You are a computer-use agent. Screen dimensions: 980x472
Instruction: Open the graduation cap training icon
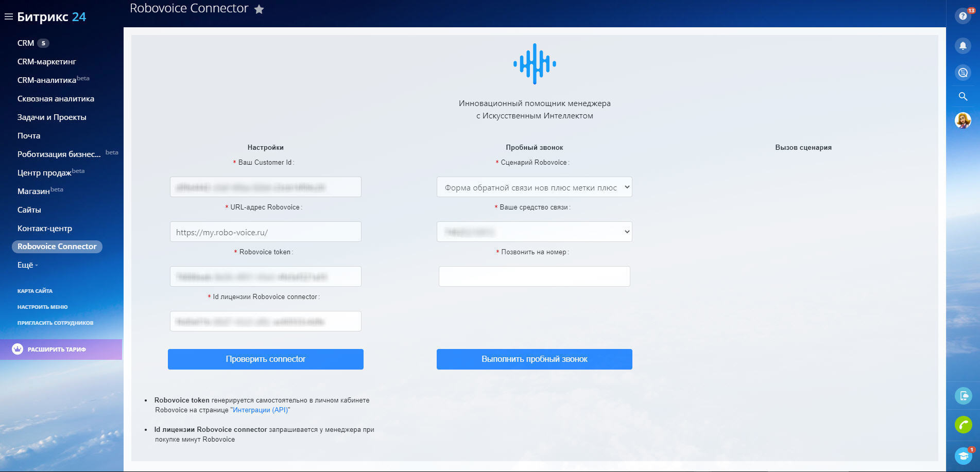(963, 456)
